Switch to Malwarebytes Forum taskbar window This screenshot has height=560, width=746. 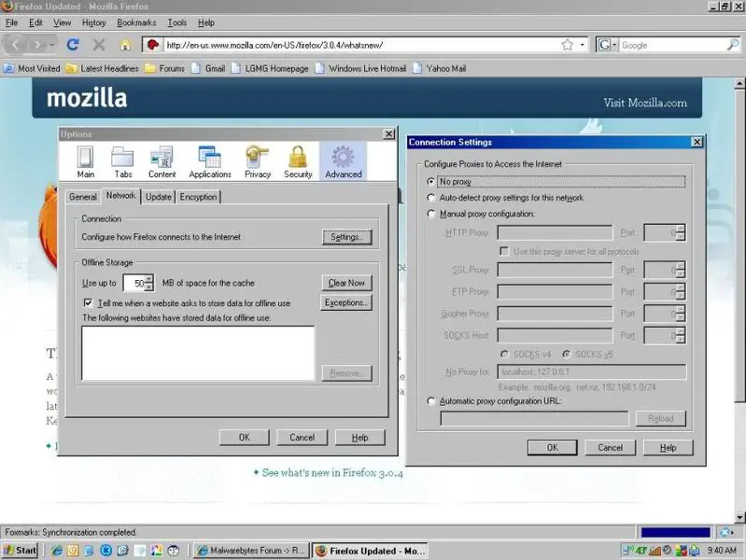pyautogui.click(x=251, y=551)
